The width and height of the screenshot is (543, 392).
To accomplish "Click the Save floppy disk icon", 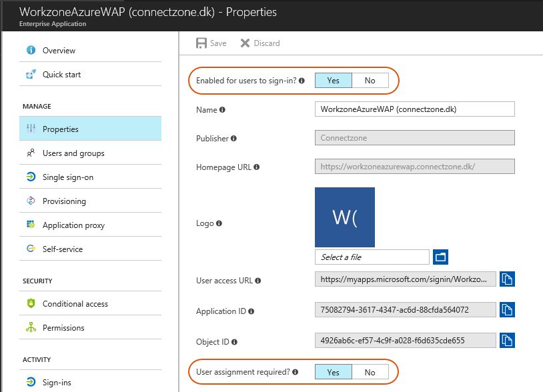I will (201, 43).
